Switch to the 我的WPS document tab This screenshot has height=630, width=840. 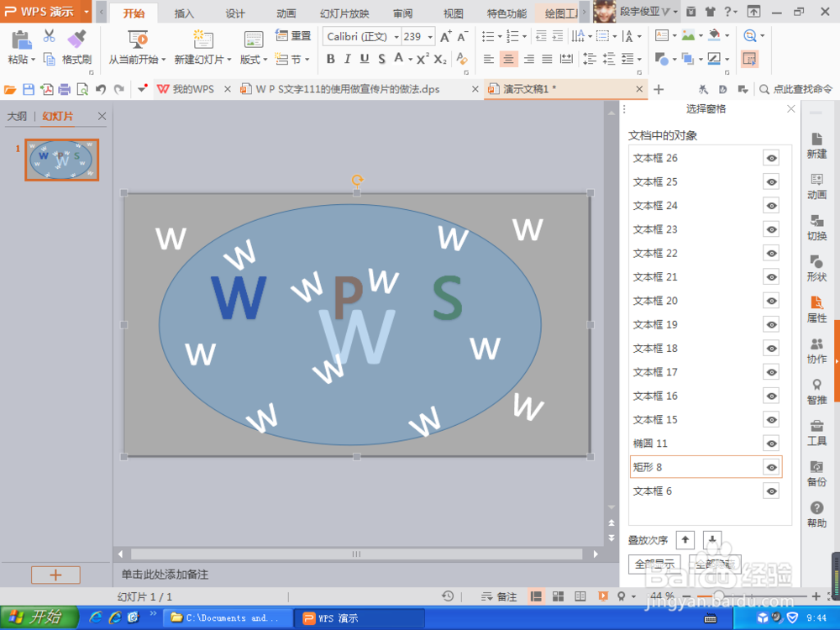(x=193, y=90)
